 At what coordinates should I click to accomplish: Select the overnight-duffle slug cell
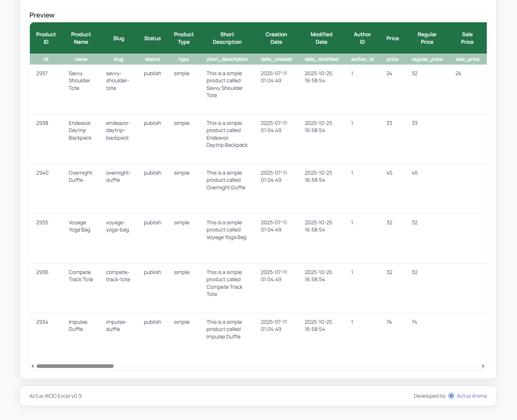[118, 177]
